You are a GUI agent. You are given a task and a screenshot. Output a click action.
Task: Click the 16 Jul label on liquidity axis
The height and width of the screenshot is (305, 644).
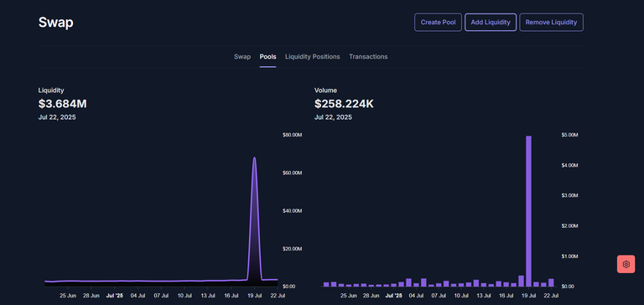pyautogui.click(x=231, y=295)
